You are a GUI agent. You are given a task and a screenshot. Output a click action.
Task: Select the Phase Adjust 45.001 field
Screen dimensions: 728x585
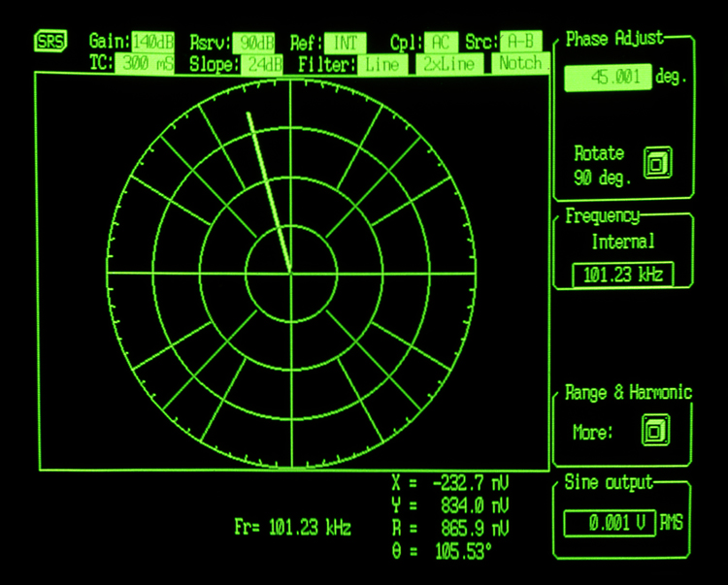(x=608, y=79)
